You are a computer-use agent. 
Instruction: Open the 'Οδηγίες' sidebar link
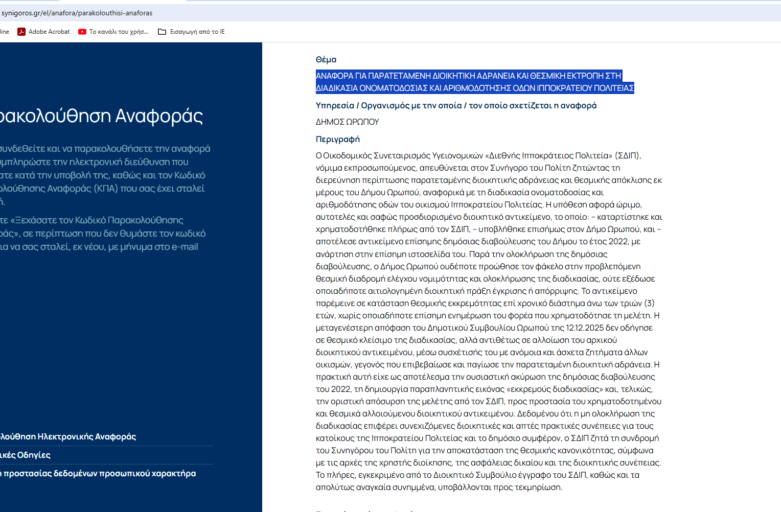click(25, 455)
